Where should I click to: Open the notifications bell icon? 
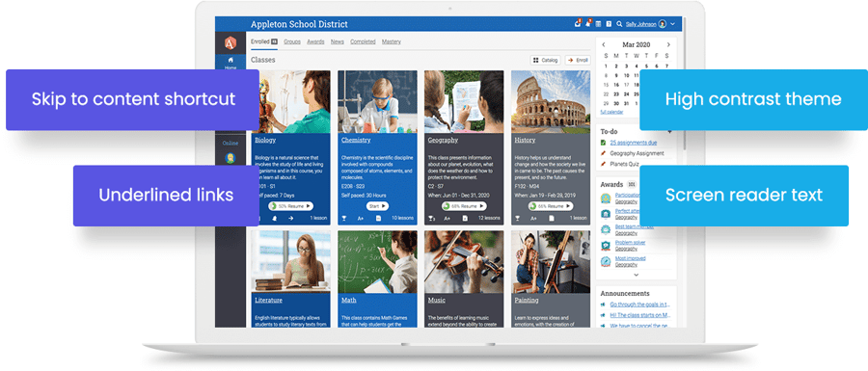click(589, 24)
